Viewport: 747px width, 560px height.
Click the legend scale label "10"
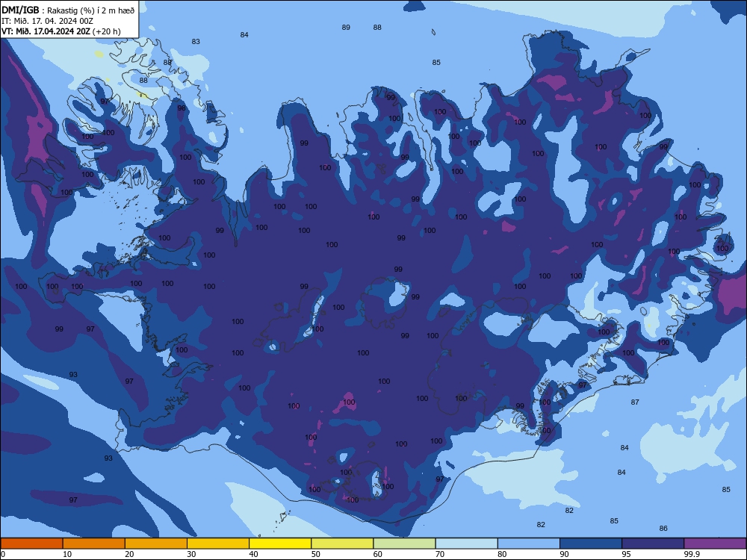tap(67, 554)
